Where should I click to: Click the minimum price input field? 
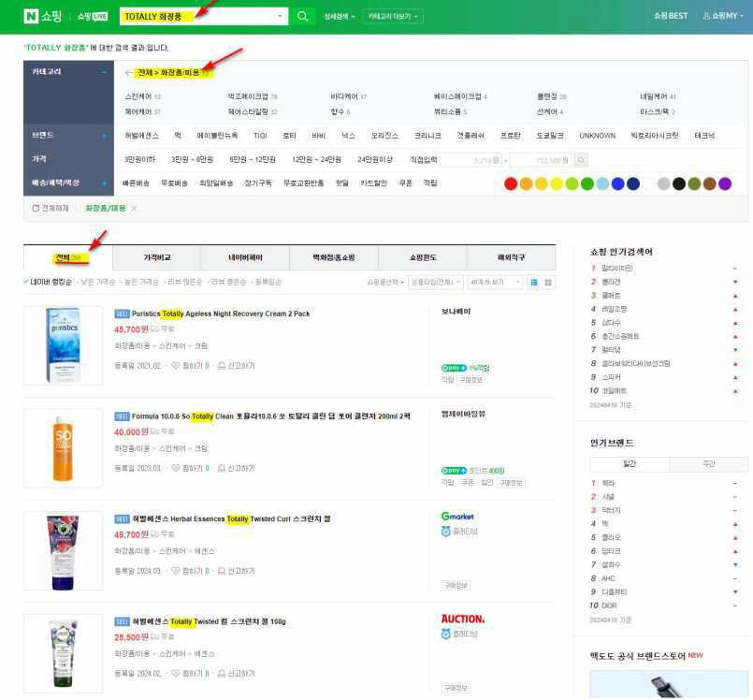[x=471, y=160]
